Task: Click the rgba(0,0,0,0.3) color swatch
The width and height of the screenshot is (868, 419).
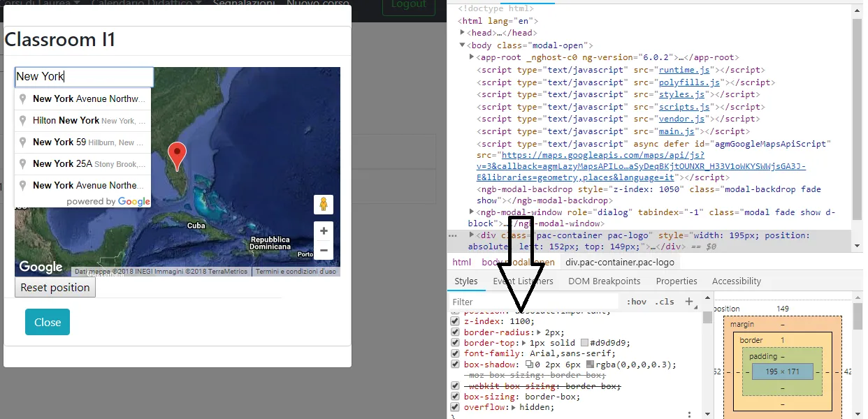Action: click(591, 365)
